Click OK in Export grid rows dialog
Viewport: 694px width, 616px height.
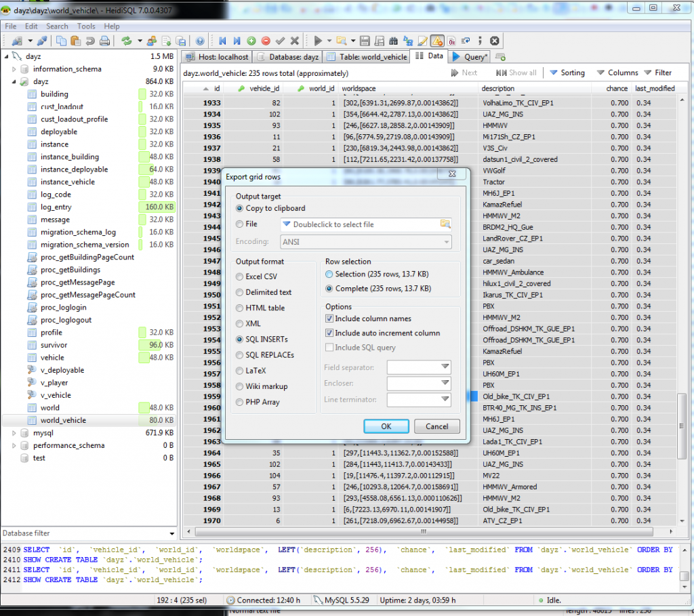point(386,426)
